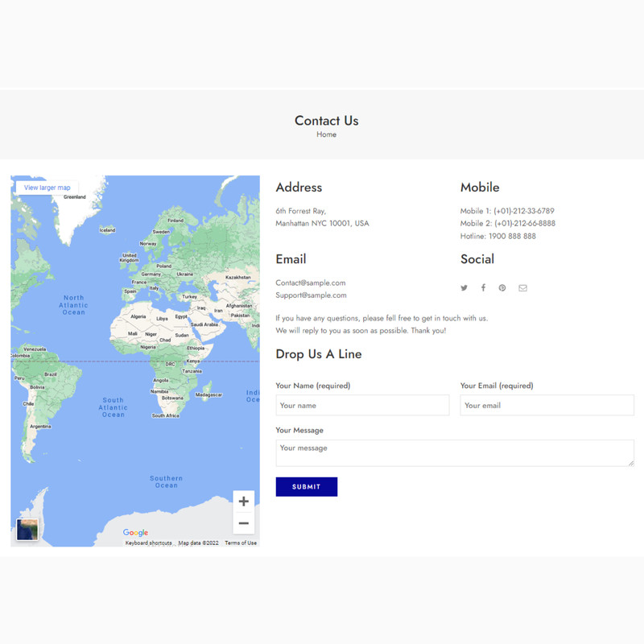Click the Your Email (required) label
Screen dimensions: 644x644
tap(497, 386)
